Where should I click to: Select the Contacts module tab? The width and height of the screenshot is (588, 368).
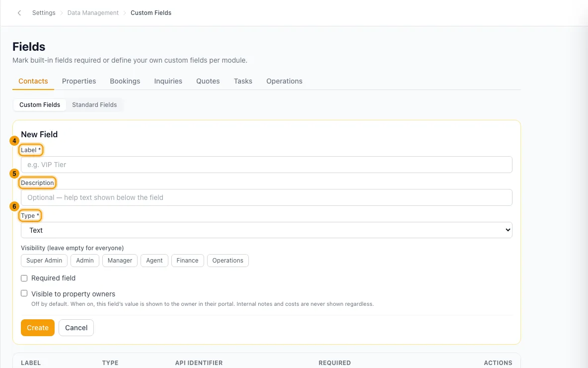pos(33,81)
